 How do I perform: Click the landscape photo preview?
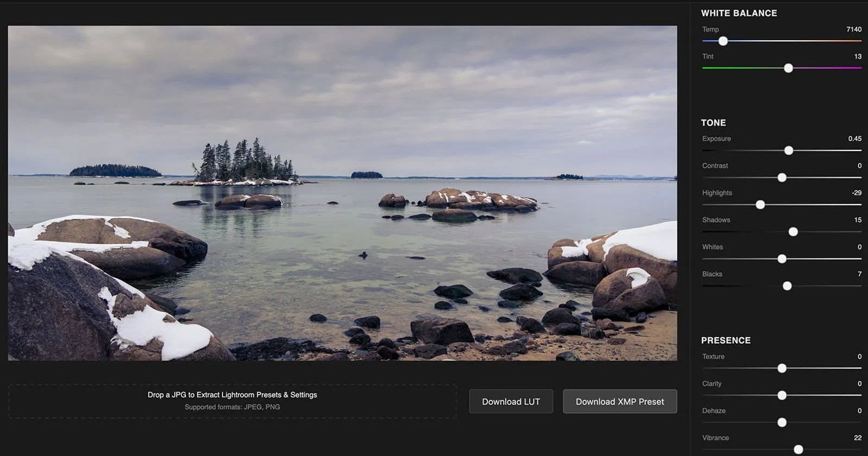point(342,193)
